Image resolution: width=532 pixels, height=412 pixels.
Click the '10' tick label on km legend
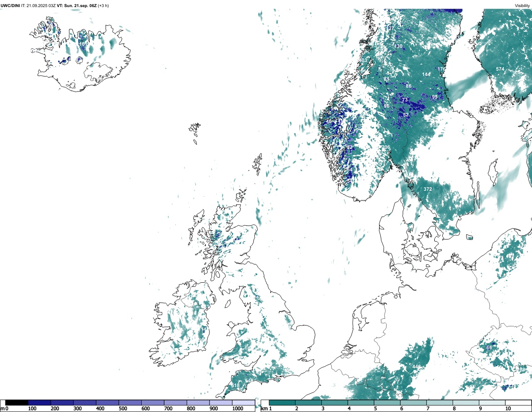[508, 409]
